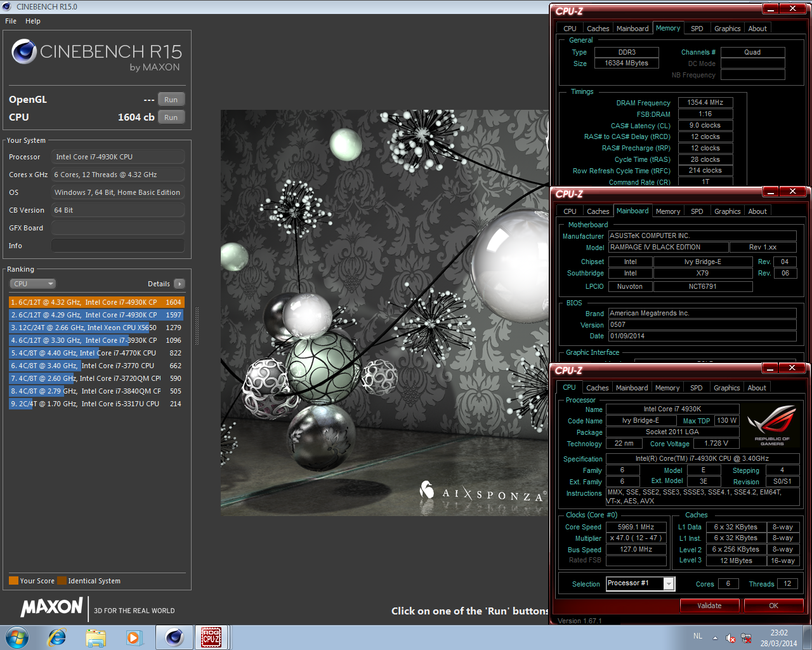Open the Processor #1 selection dropdown

(x=640, y=583)
